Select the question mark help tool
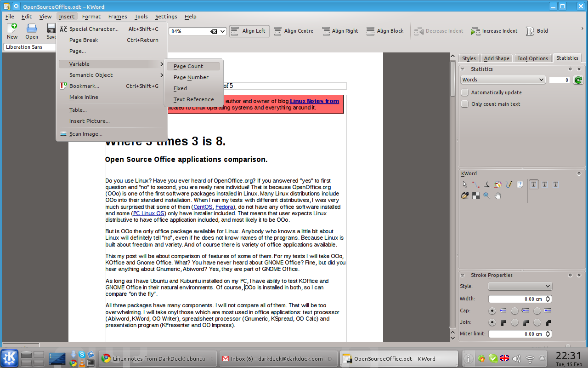The height and width of the screenshot is (368, 588). point(520,184)
